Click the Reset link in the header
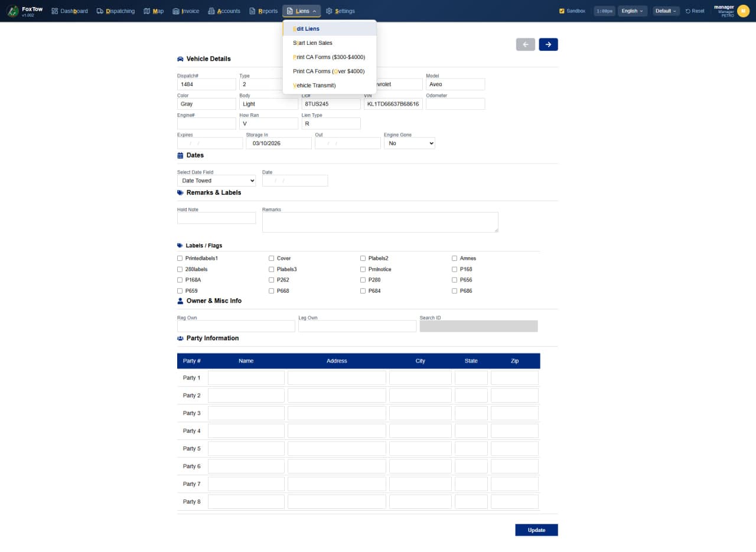This screenshot has width=756, height=552. 695,11
